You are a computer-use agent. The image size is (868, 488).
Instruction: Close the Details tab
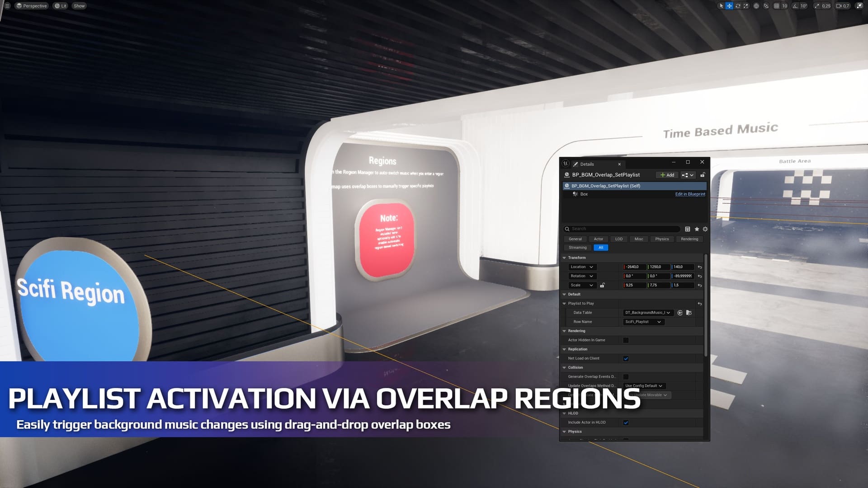point(619,164)
